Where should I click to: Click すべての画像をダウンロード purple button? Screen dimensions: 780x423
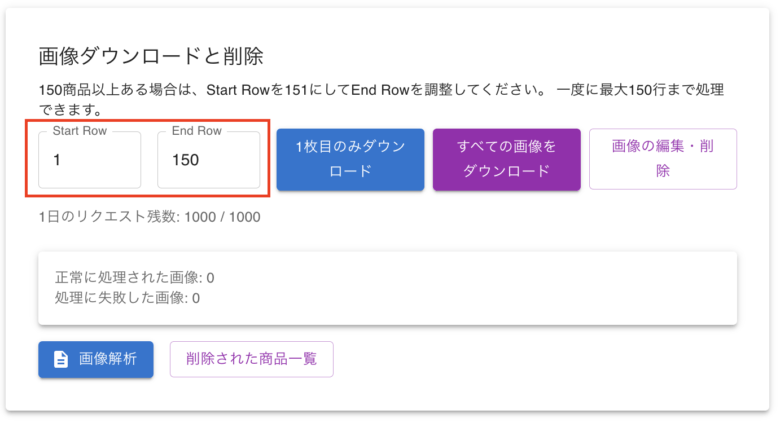click(x=506, y=158)
